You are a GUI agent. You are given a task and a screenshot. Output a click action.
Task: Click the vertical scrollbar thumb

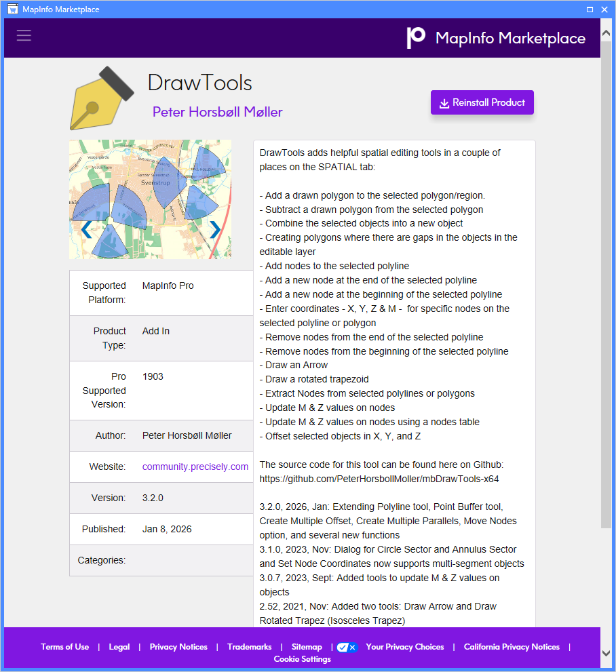pos(606,285)
